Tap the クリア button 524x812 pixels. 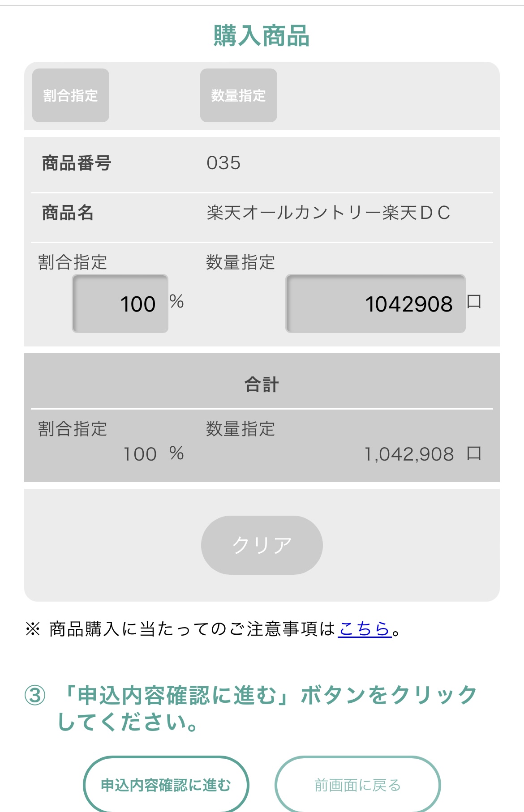(x=262, y=545)
